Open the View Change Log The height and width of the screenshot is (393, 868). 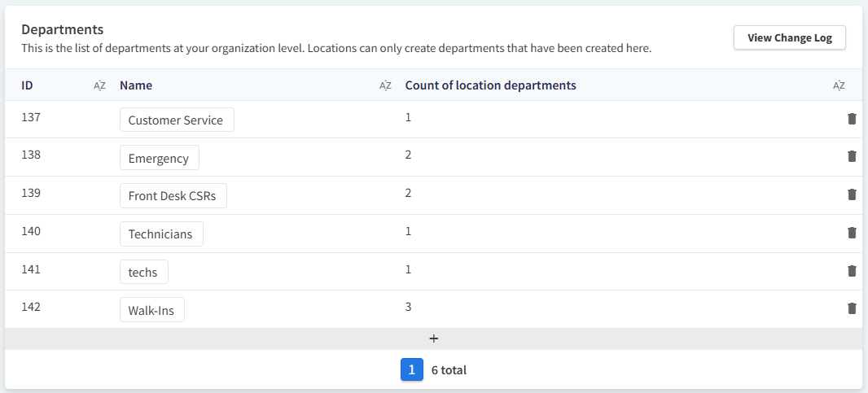[789, 38]
